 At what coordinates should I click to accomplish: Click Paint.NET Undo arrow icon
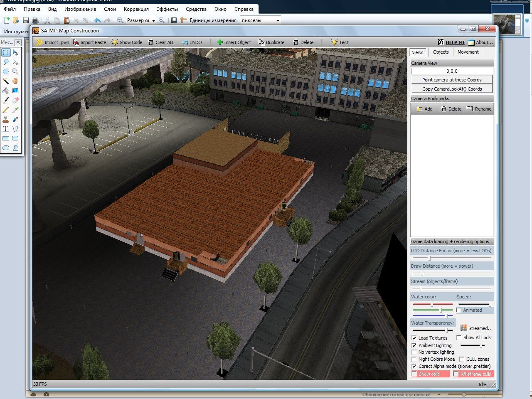coord(98,20)
